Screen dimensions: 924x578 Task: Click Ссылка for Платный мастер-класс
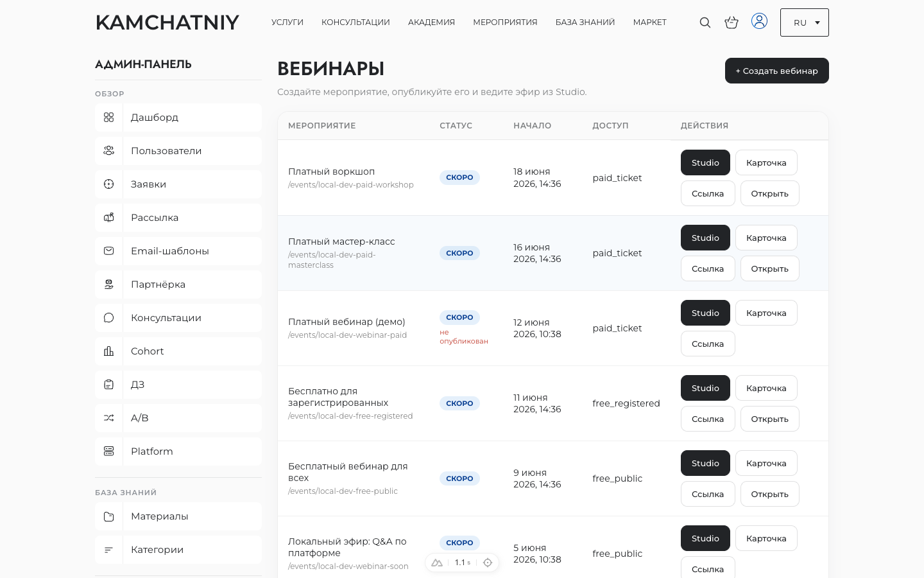coord(708,268)
